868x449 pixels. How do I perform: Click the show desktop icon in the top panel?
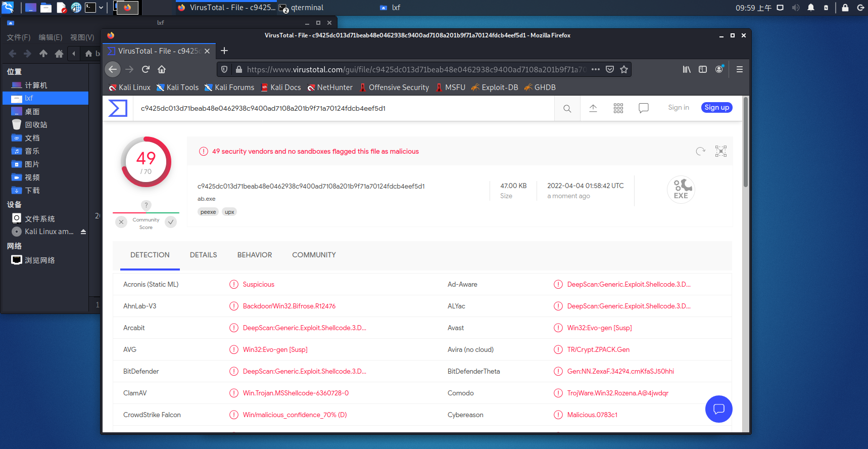31,8
